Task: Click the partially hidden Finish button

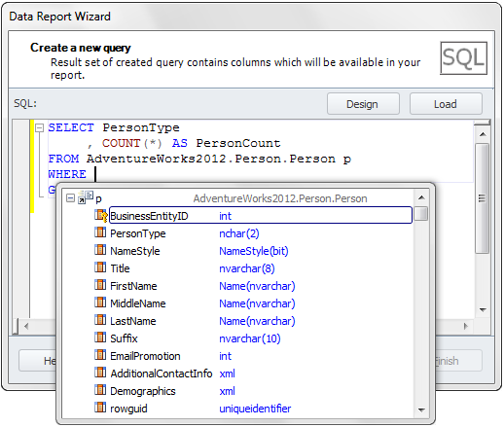Action: [458, 361]
